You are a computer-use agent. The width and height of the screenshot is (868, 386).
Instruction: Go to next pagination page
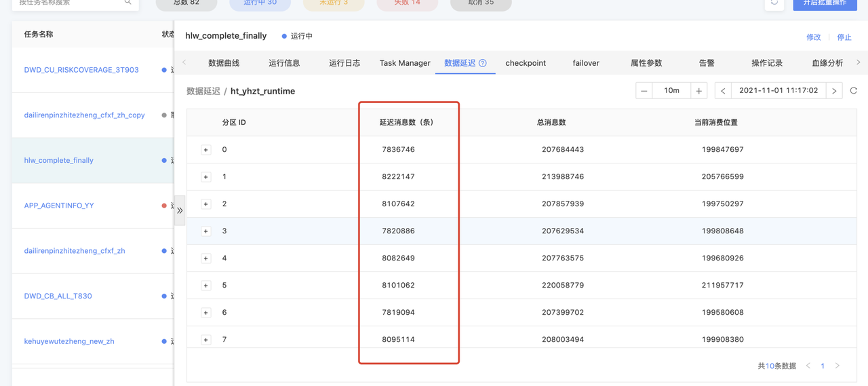(x=837, y=366)
